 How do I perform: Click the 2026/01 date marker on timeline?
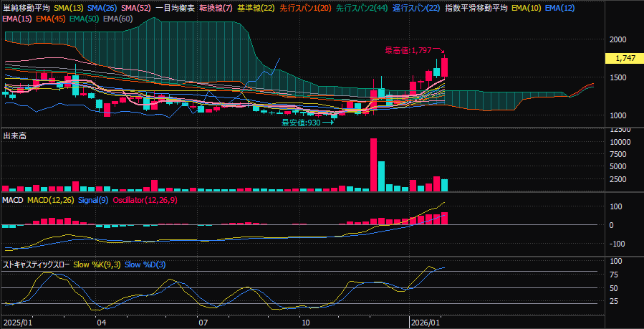(424, 323)
